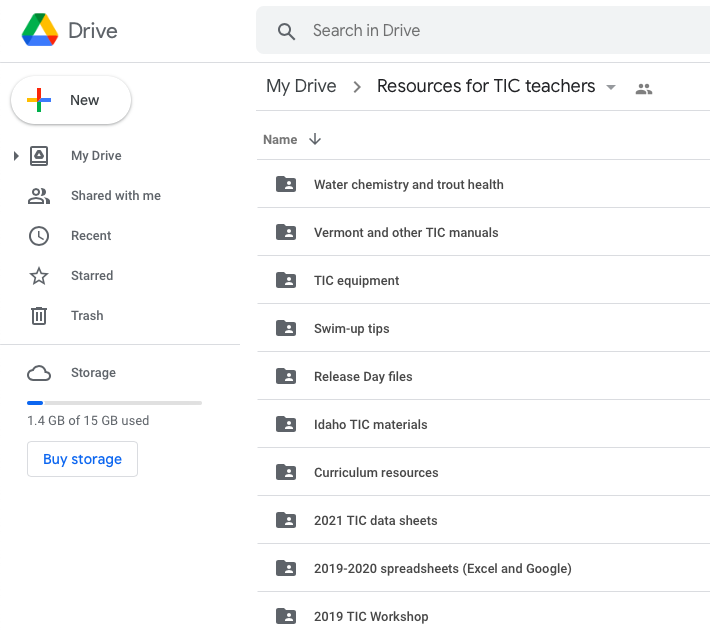
Task: Click the Starred star icon
Action: tap(39, 276)
